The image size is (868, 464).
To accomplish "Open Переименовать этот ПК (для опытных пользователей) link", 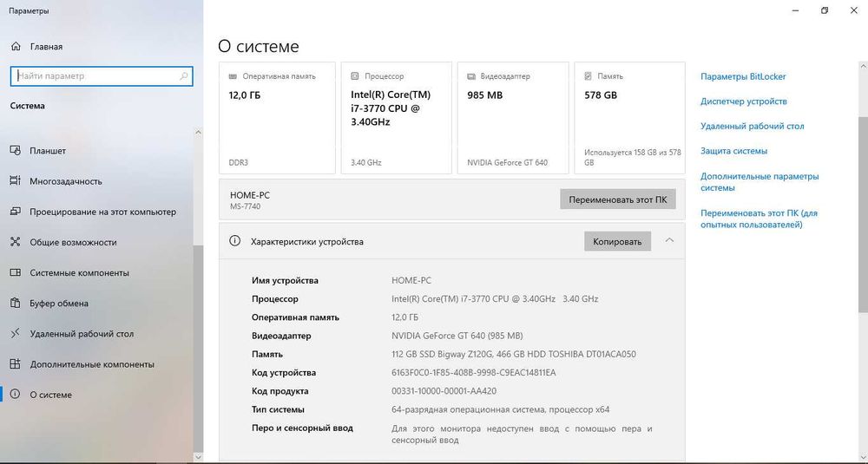I will coord(759,219).
